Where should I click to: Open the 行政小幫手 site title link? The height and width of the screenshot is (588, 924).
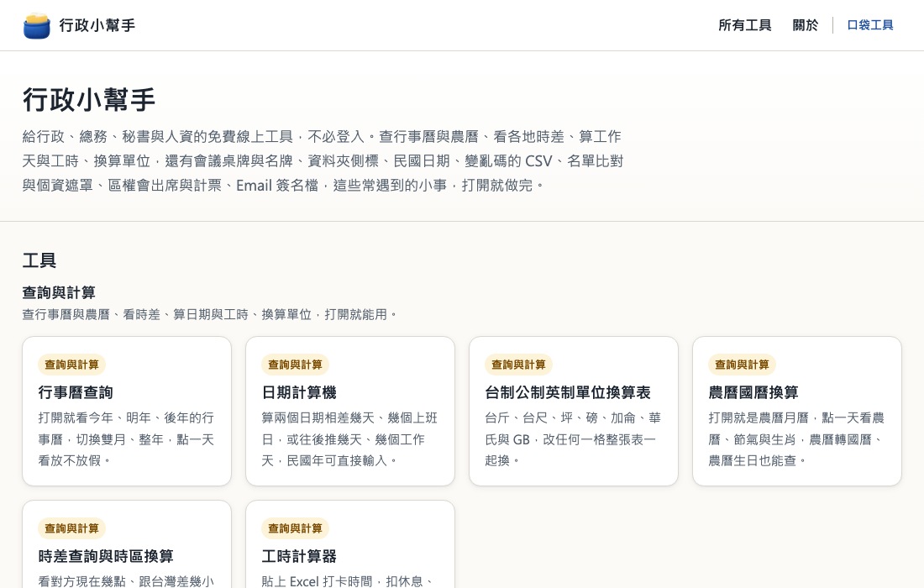97,25
